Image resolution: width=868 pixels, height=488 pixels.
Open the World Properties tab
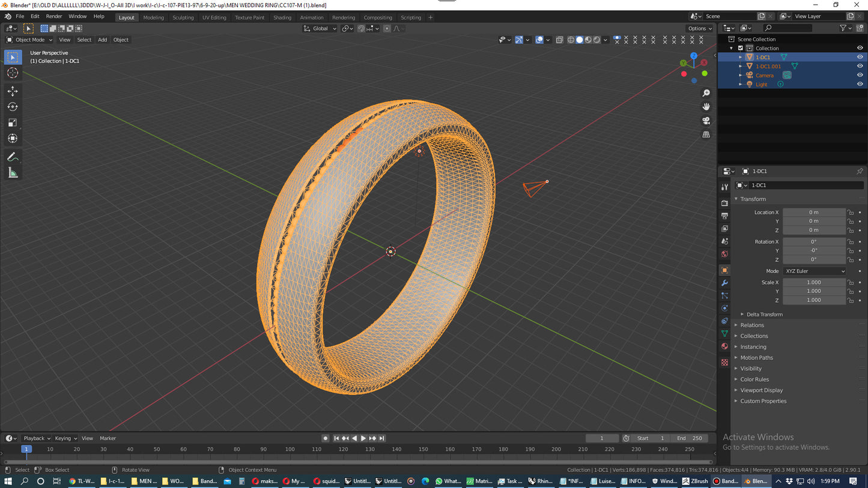click(724, 255)
